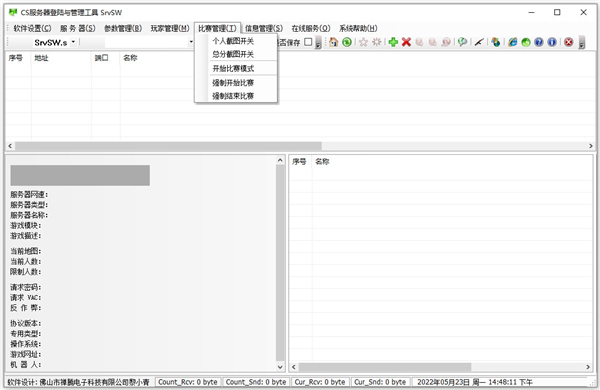Click the red circle exit icon
Viewport: 600px width, 390px height.
(569, 42)
